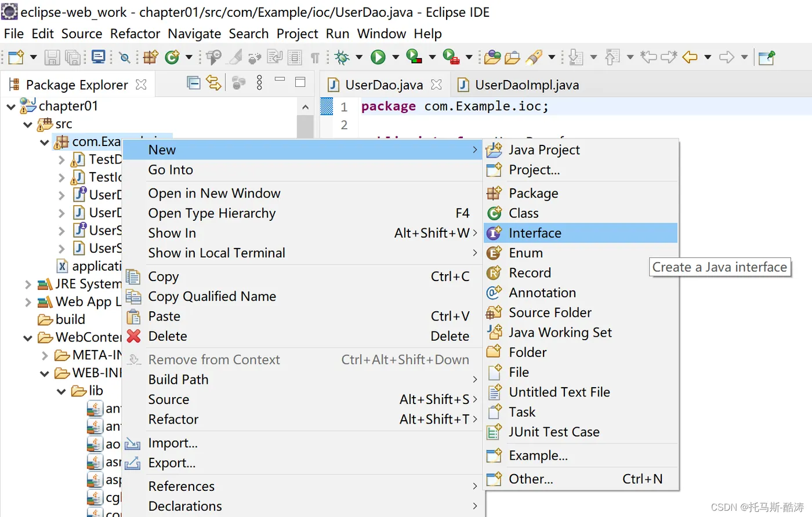Open the Coverage dropdown arrow
This screenshot has height=517, width=812.
432,57
